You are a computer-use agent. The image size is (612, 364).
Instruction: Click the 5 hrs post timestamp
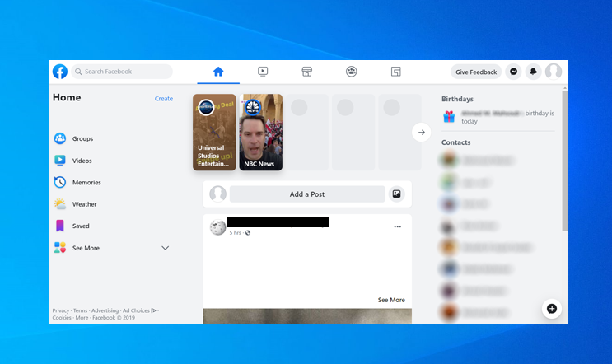click(x=235, y=232)
